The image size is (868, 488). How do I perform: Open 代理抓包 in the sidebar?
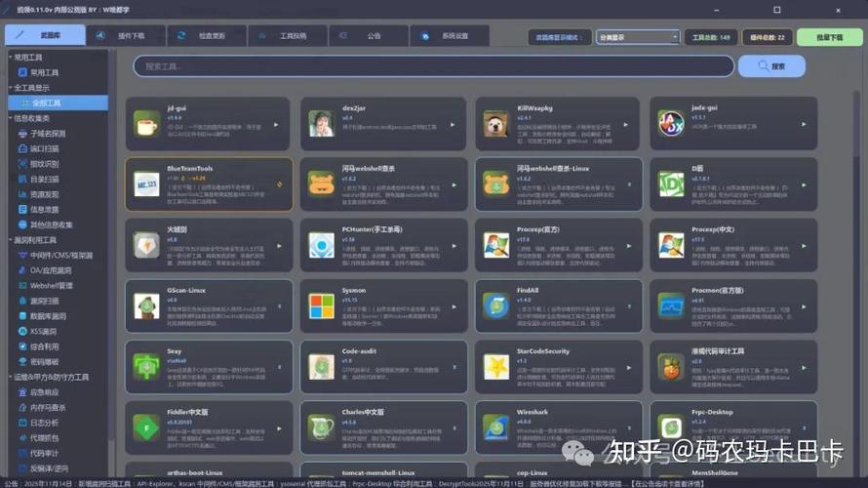[59, 437]
